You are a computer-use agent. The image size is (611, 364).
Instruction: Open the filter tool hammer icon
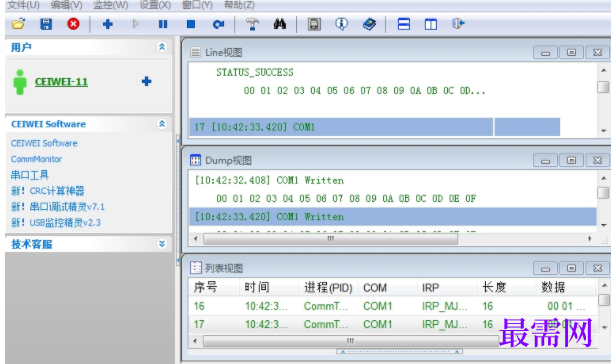pos(252,24)
